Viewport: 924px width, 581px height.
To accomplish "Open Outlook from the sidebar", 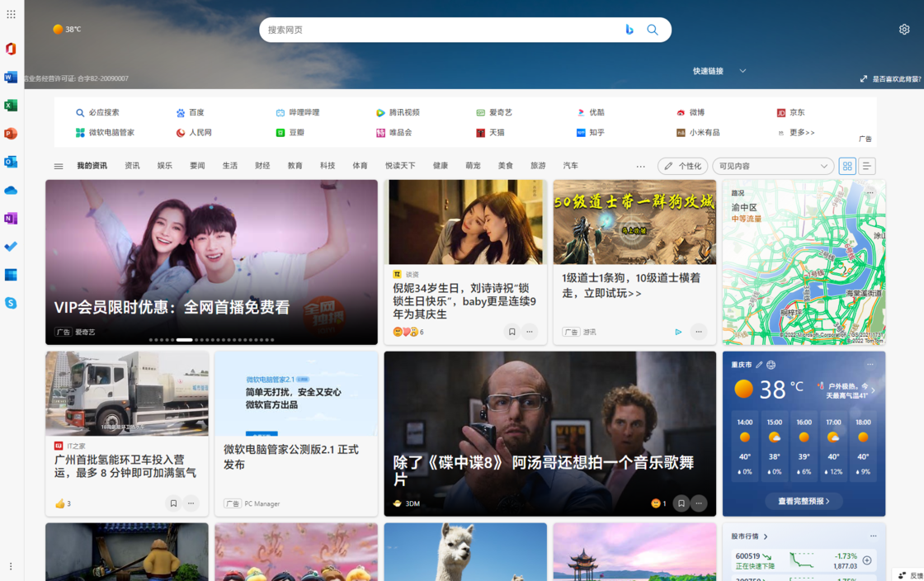I will coord(11,162).
